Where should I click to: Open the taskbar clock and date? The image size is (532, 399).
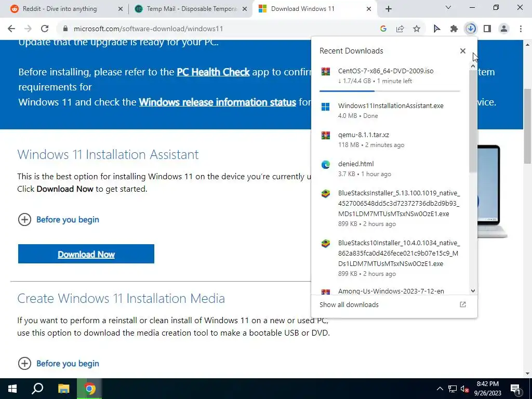pyautogui.click(x=487, y=389)
